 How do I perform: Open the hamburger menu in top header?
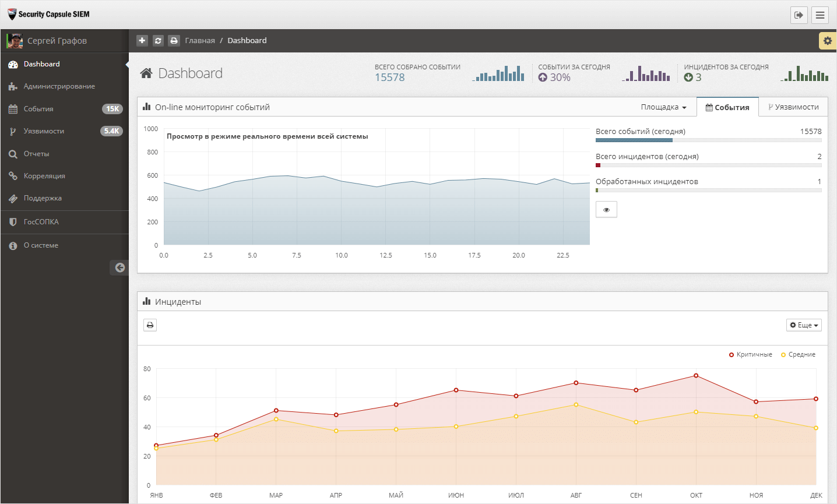coord(820,15)
